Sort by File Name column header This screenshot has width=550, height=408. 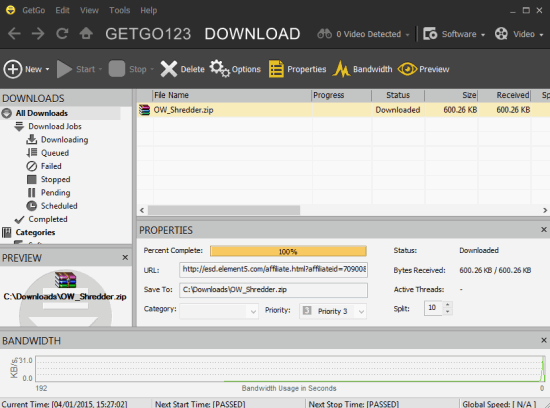(232, 95)
